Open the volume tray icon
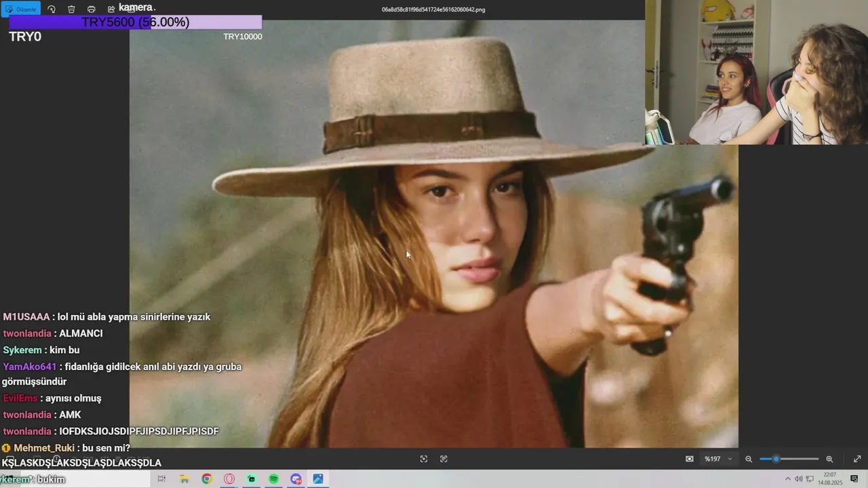The height and width of the screenshot is (488, 868). [799, 479]
